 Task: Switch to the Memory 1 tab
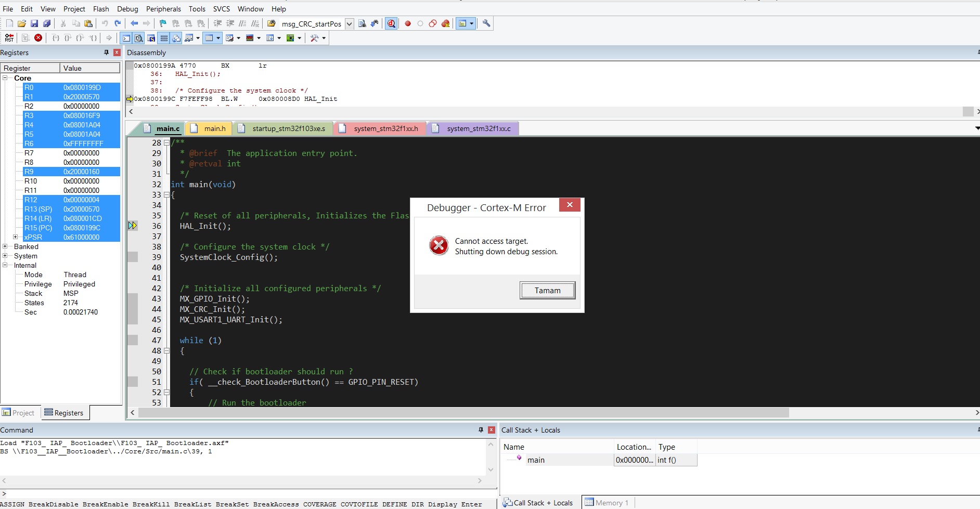pyautogui.click(x=607, y=503)
